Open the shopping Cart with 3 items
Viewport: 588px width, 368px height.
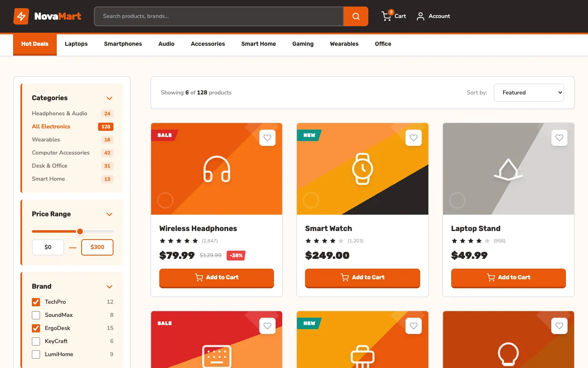pyautogui.click(x=393, y=16)
